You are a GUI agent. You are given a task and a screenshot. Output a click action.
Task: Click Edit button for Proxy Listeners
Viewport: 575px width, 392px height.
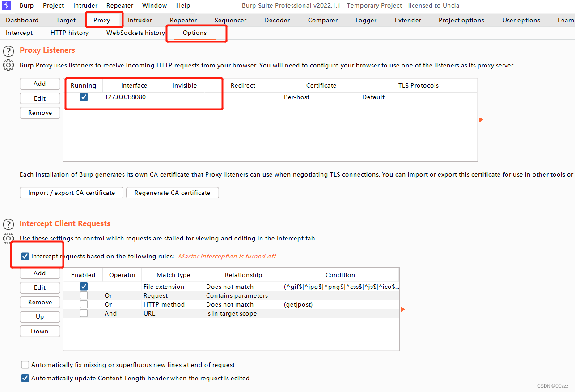click(40, 98)
